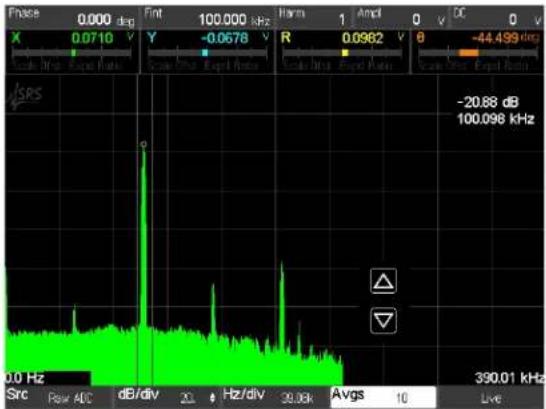Tap the -20.88 dB cursor readout
Screen dimensions: 546x409
click(488, 102)
